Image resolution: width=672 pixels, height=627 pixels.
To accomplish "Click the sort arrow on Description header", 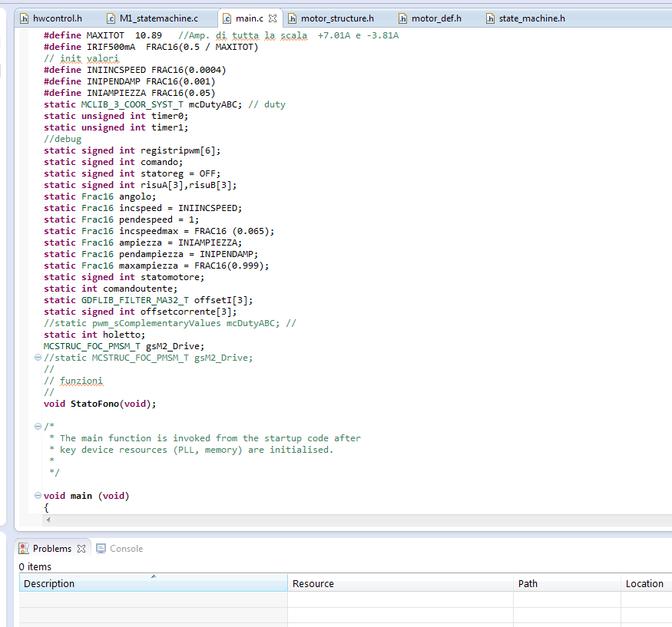I will pyautogui.click(x=154, y=576).
